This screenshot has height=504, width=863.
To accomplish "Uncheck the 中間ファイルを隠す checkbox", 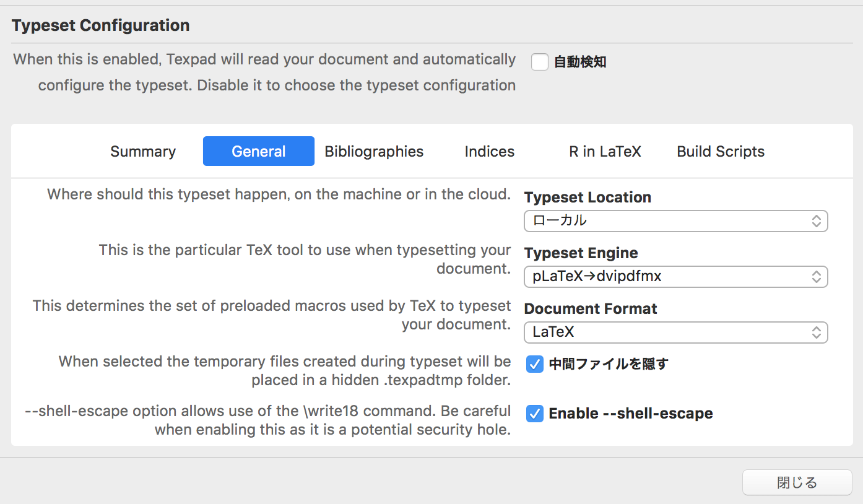I will click(x=534, y=364).
